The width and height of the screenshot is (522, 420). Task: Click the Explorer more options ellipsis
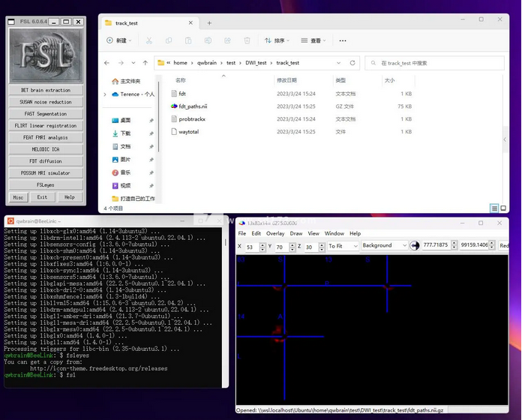tap(340, 40)
